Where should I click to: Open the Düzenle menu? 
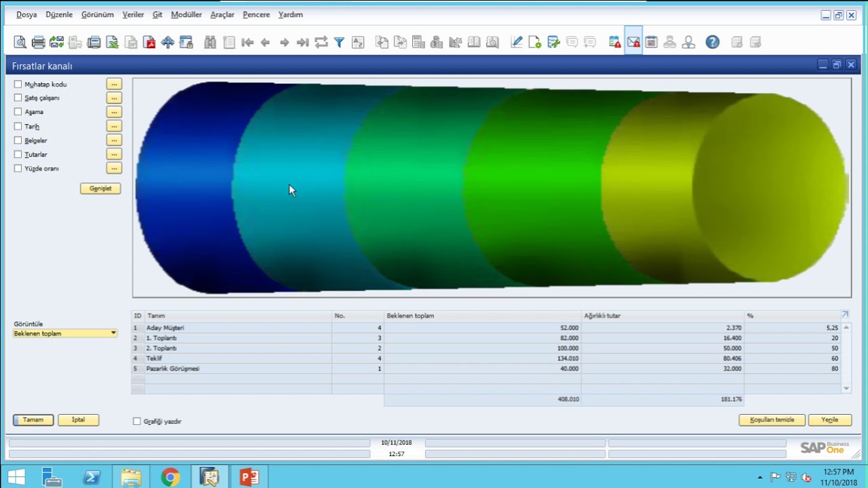(x=59, y=14)
